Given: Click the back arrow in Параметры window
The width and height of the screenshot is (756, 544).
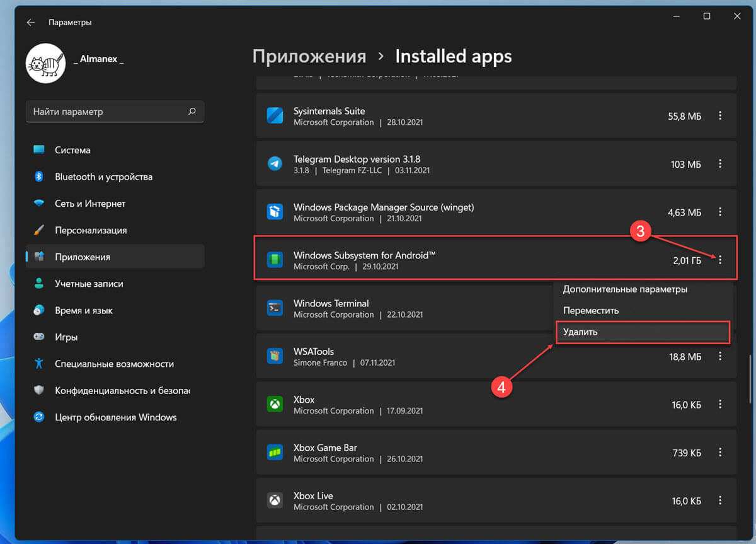Looking at the screenshot, I should coord(30,22).
